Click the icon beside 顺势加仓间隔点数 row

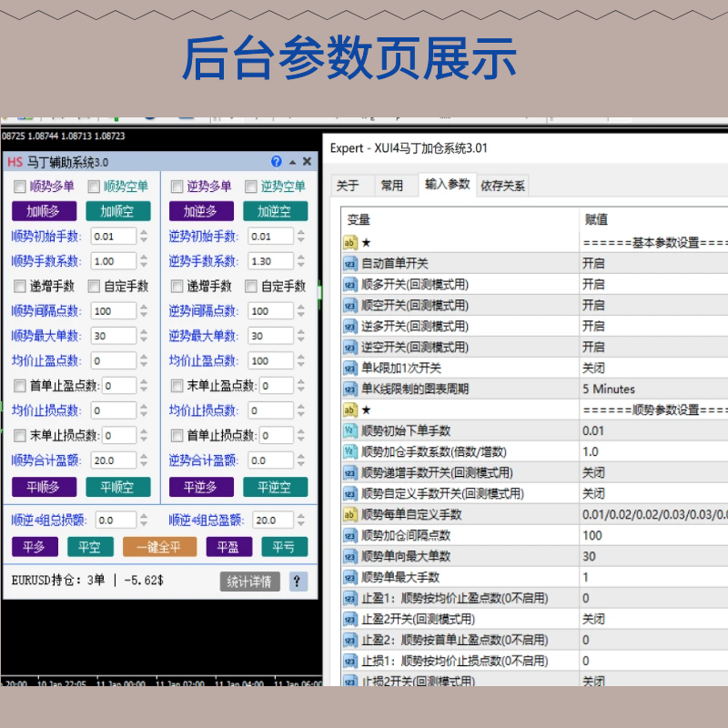[350, 536]
